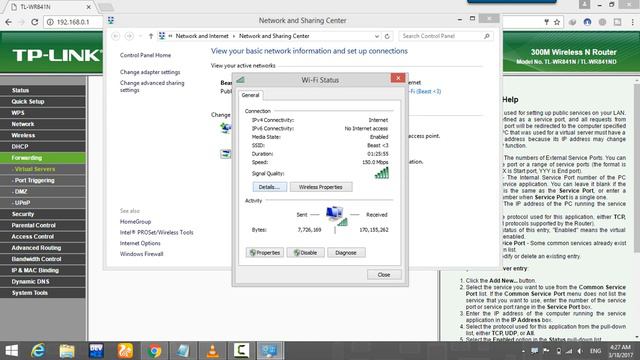Viewport: 640px width, 360px height.
Task: Click the search magnifier in Control Panel
Action: 487,36
